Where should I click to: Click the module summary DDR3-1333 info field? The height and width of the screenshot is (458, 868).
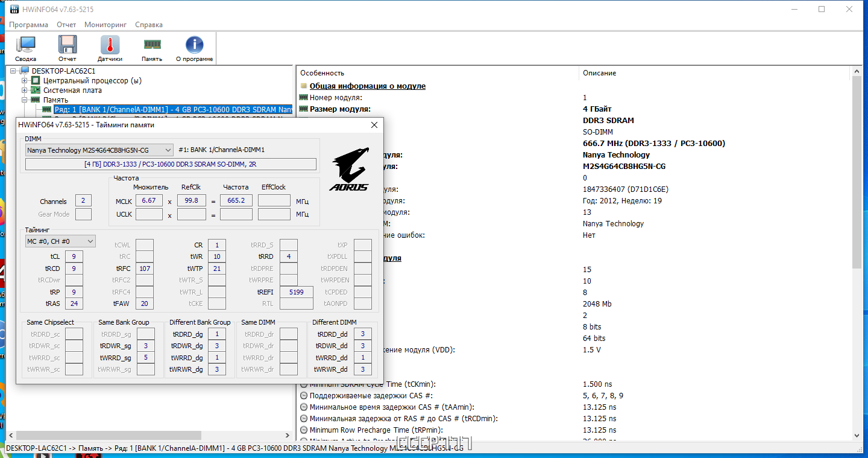171,164
